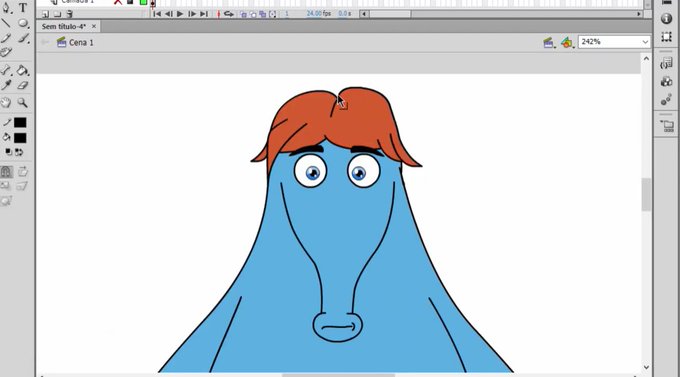Go to last frame
This screenshot has width=680, height=377.
point(204,14)
